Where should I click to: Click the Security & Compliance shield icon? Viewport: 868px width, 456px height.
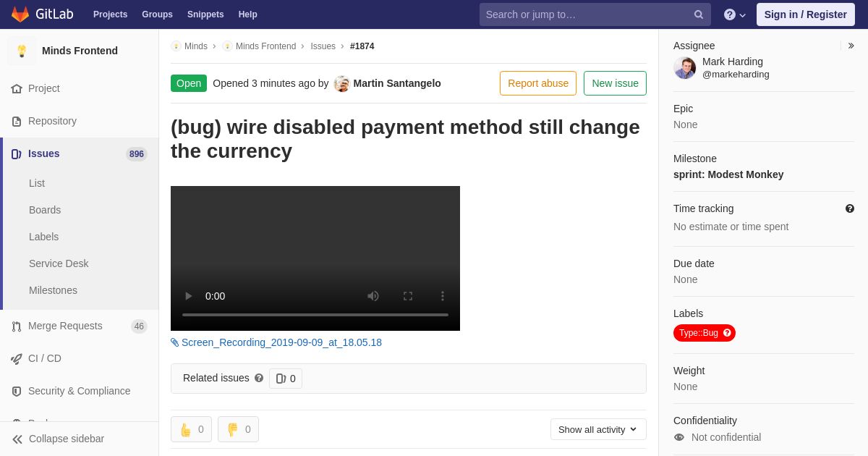pos(17,391)
